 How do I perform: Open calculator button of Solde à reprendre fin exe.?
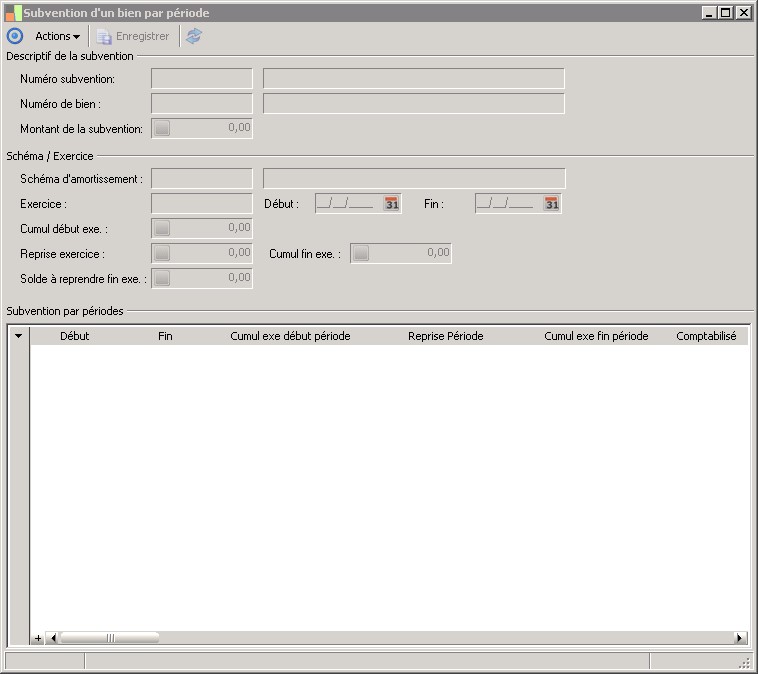click(162, 278)
